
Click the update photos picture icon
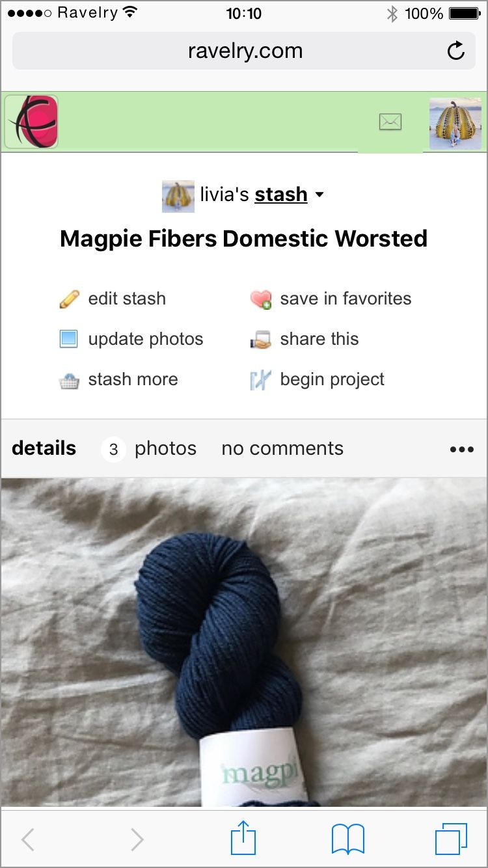69,339
